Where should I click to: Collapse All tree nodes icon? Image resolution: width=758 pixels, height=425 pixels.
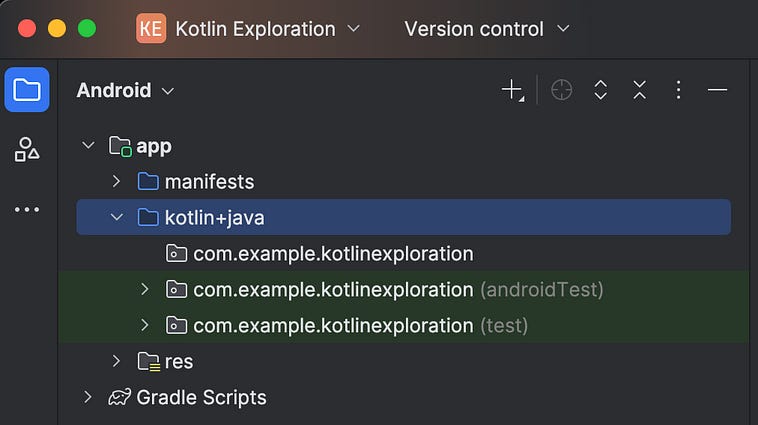[x=640, y=90]
